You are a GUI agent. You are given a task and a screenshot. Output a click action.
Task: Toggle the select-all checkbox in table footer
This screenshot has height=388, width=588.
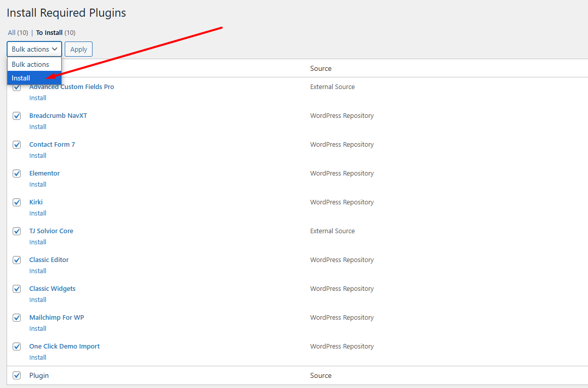[17, 375]
